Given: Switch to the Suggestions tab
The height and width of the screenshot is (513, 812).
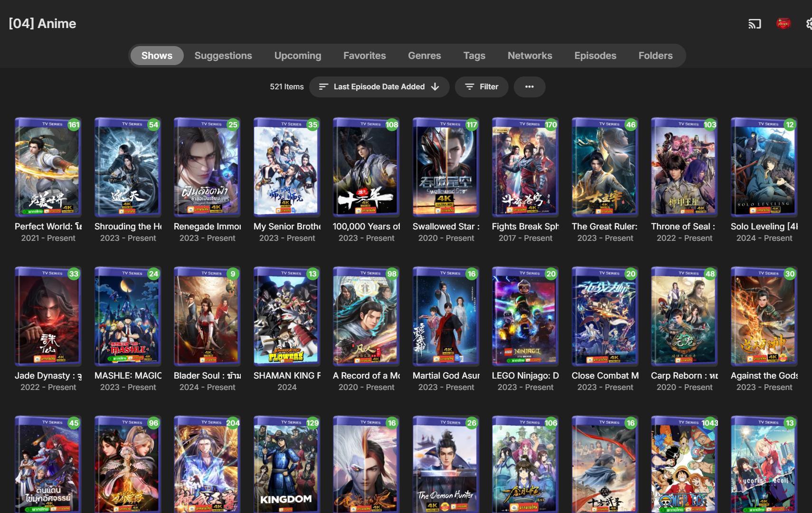Looking at the screenshot, I should [x=223, y=56].
